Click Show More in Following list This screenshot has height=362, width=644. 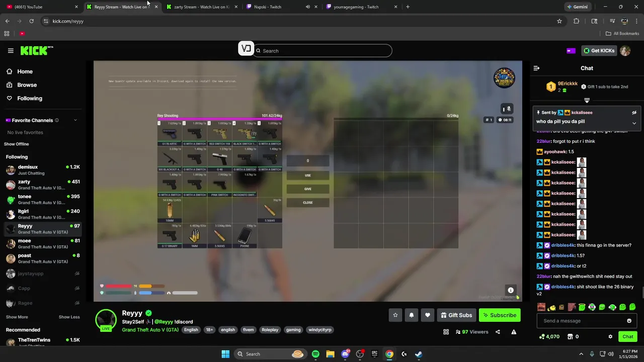(17, 317)
